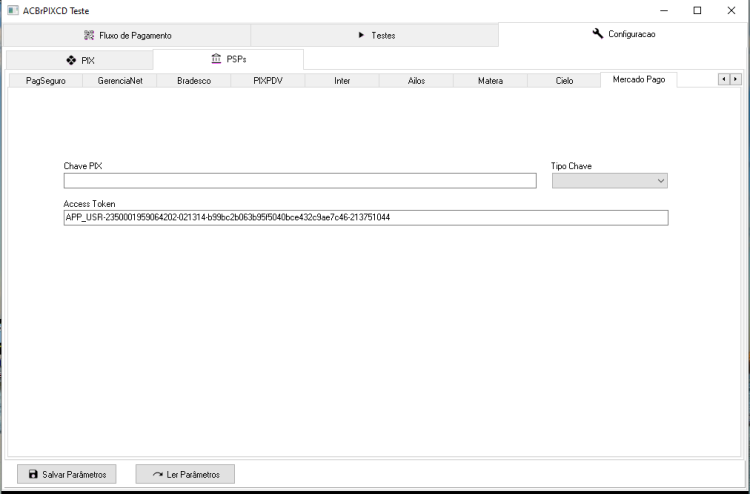
Task: Select the Matera PSP tab
Action: point(490,81)
